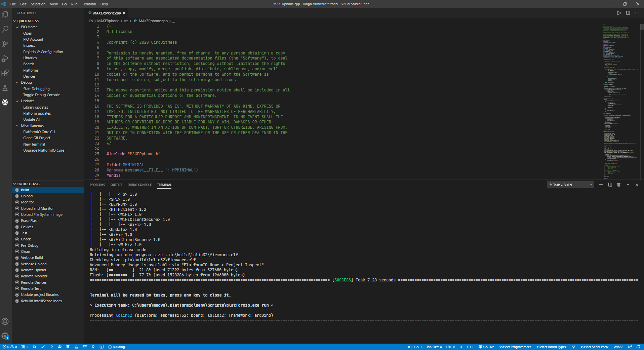This screenshot has height=350, width=644.
Task: Click PlatformIO Build checkmark in status bar
Action: point(43,347)
